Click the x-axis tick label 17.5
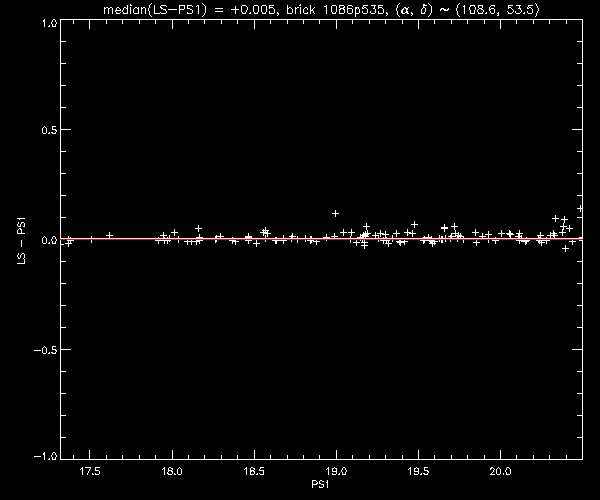600x500 pixels. coord(90,471)
